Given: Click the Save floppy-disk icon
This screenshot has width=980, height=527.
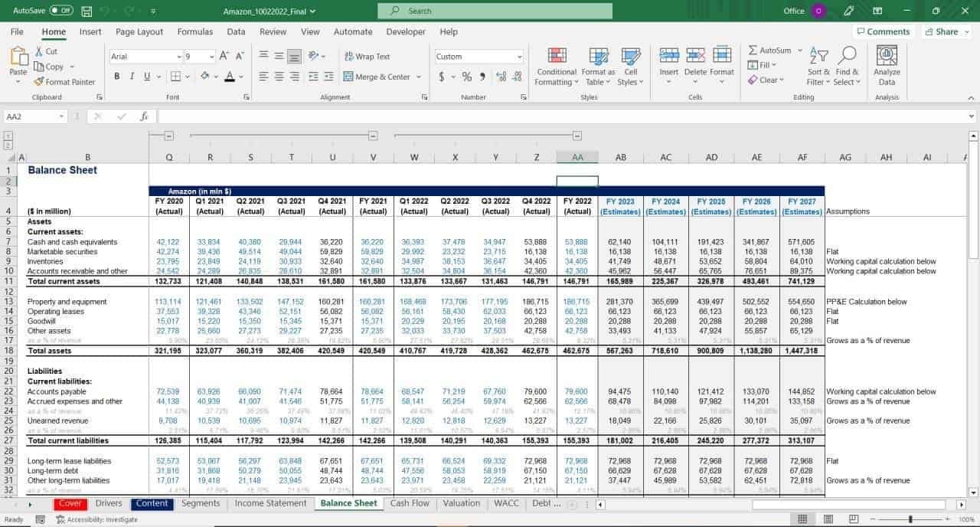Looking at the screenshot, I should 87,11.
